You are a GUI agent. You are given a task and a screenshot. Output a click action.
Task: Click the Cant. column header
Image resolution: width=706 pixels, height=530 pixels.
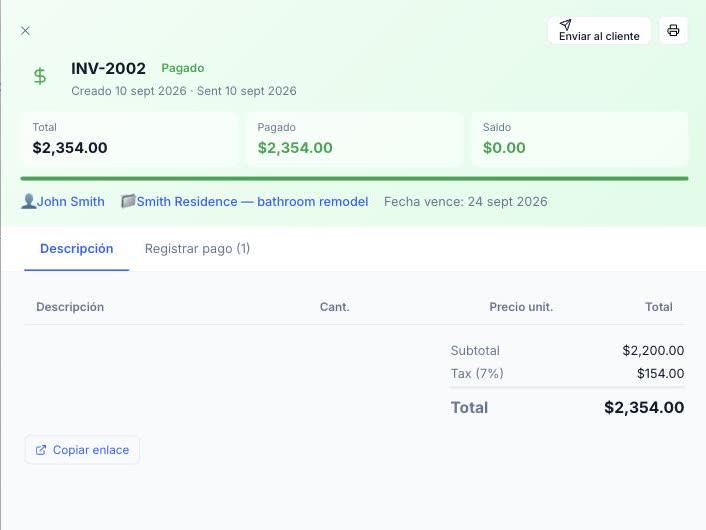click(x=335, y=307)
